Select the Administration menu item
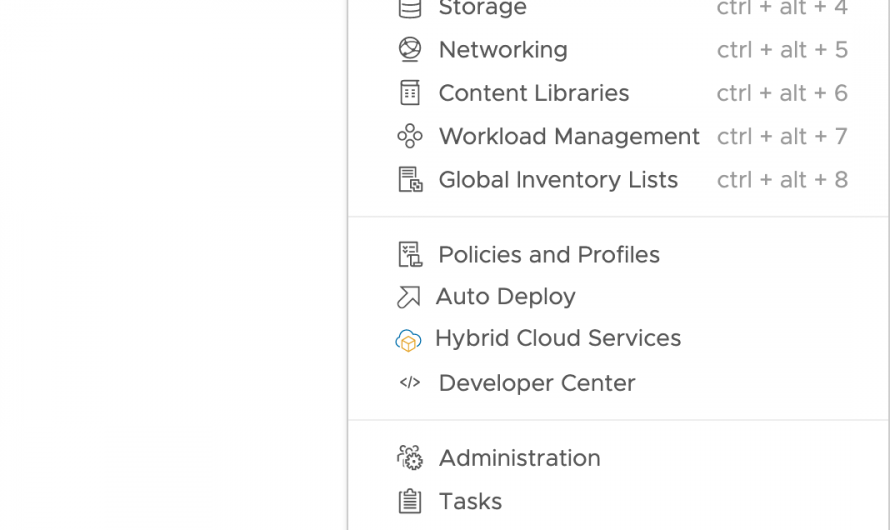Image resolution: width=890 pixels, height=530 pixels. [520, 458]
